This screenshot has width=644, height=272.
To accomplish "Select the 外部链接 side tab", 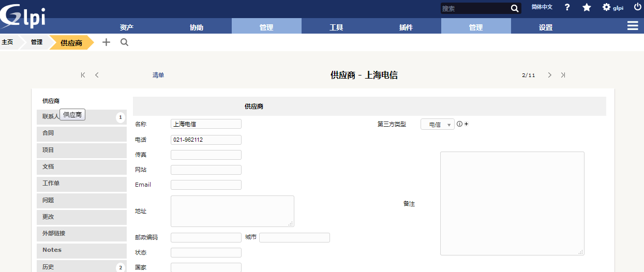I will pyautogui.click(x=82, y=234).
